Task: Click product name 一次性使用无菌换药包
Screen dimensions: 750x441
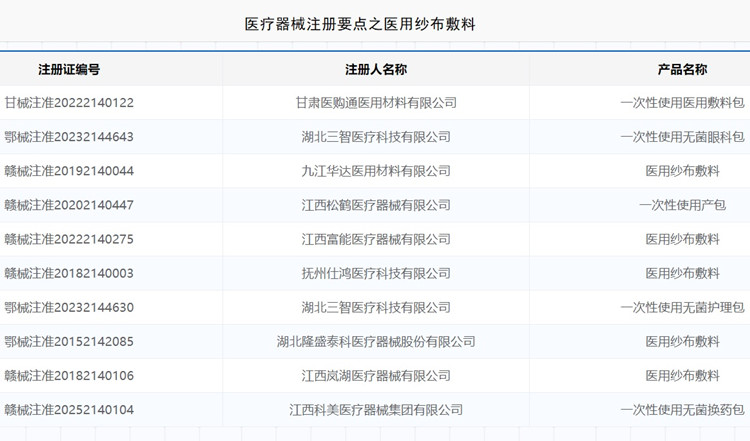Action: tap(683, 410)
